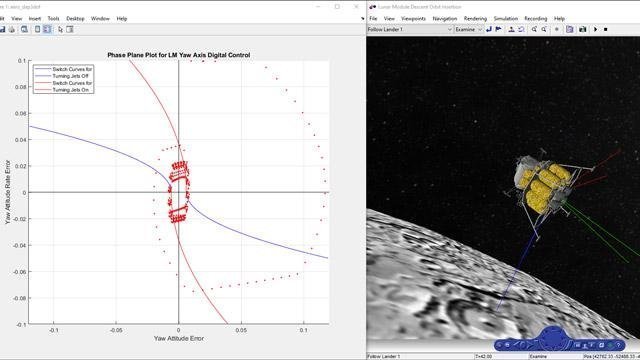Viewport: 640px width, 360px height.
Task: Click the central navigation wheel in the blue panel
Action: pos(552,337)
